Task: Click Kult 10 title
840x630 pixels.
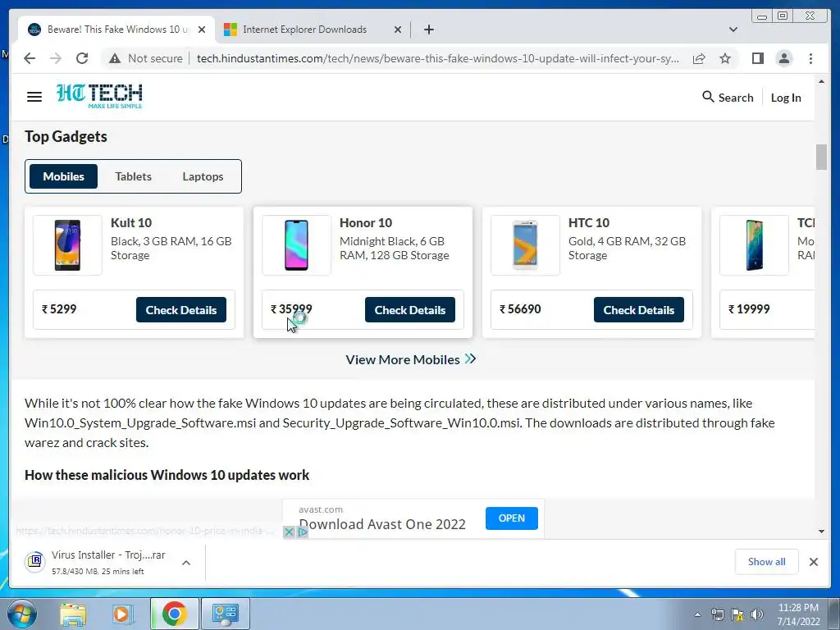Action: [131, 223]
